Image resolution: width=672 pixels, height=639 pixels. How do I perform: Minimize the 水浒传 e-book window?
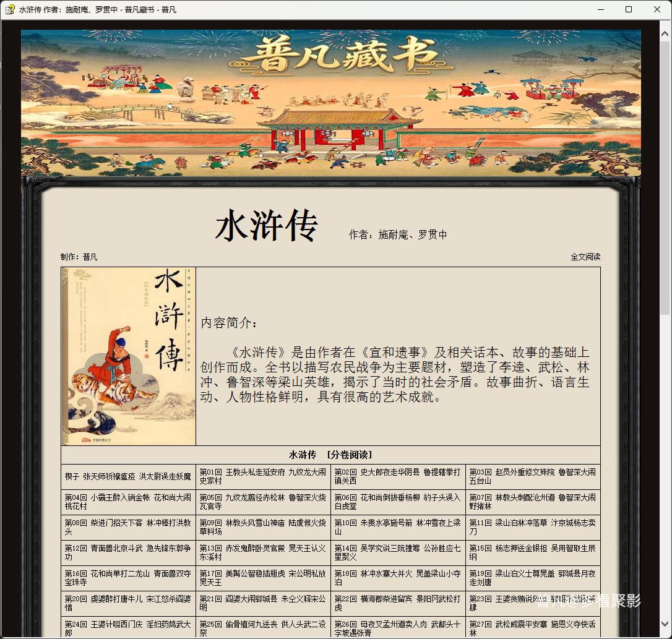coord(601,9)
